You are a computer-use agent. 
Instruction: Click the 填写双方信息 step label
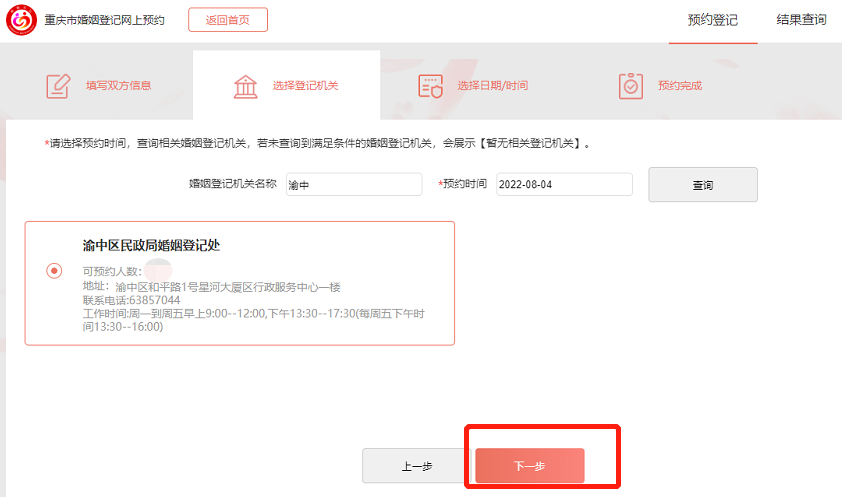[118, 86]
